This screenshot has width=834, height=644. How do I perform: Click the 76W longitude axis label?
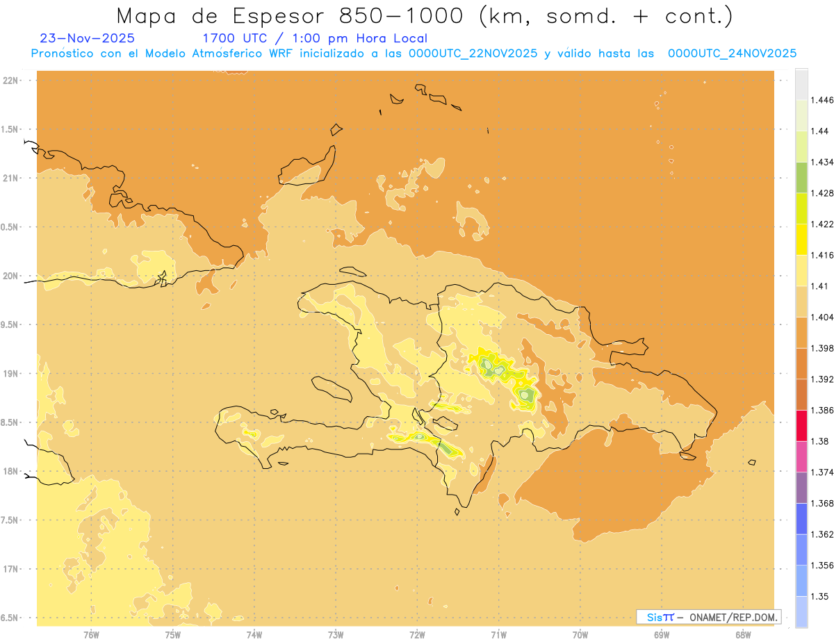[91, 634]
